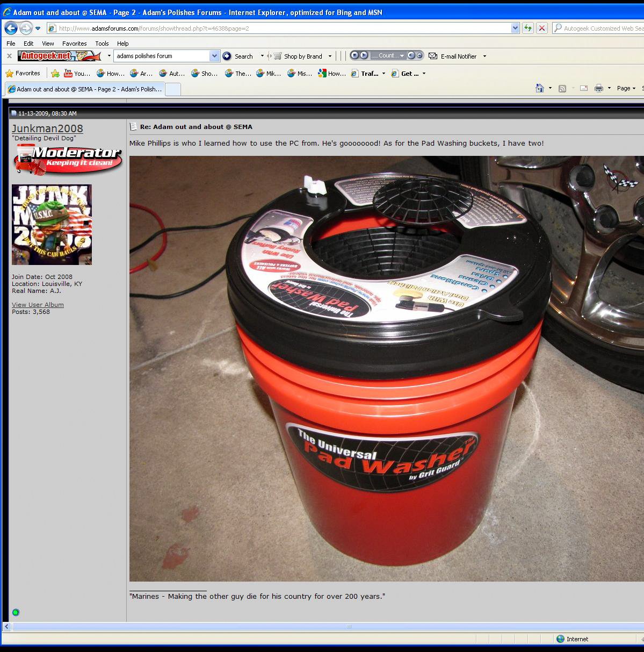Click the View User Album link
644x652 pixels.
pos(38,305)
